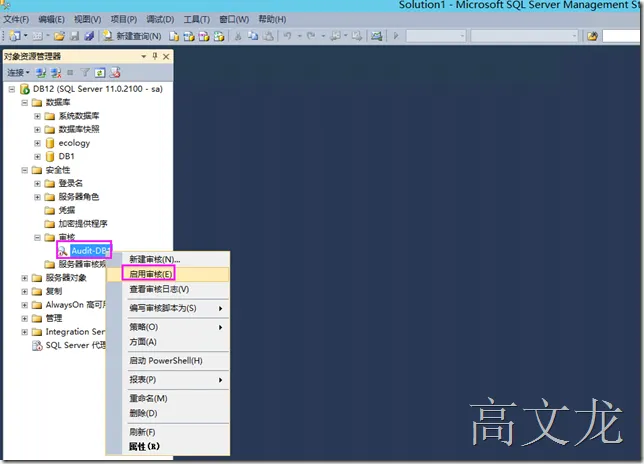Image resolution: width=644 pixels, height=464 pixels.
Task: Open Object Explorer window position dropdown arrow
Action: click(144, 57)
